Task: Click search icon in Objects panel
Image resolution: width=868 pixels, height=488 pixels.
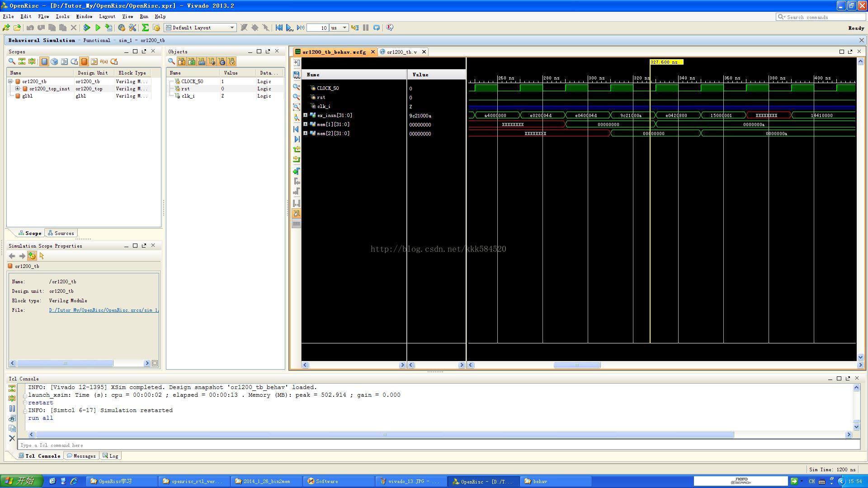Action: click(172, 61)
